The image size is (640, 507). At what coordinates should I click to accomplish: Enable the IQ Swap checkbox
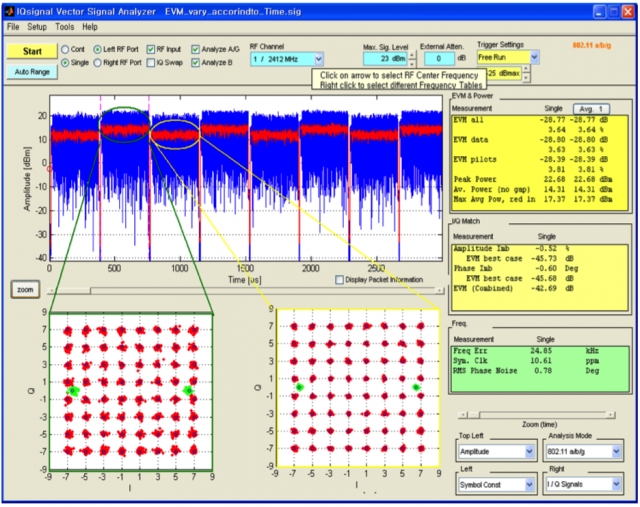151,62
